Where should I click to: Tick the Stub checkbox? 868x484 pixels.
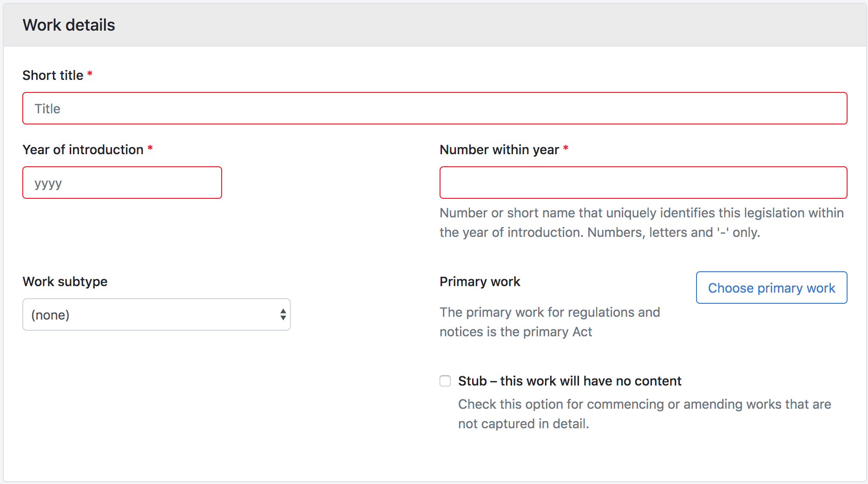[445, 381]
